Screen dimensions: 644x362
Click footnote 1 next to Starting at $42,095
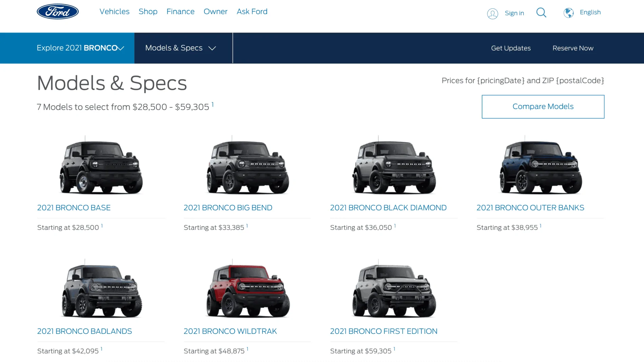tap(101, 349)
